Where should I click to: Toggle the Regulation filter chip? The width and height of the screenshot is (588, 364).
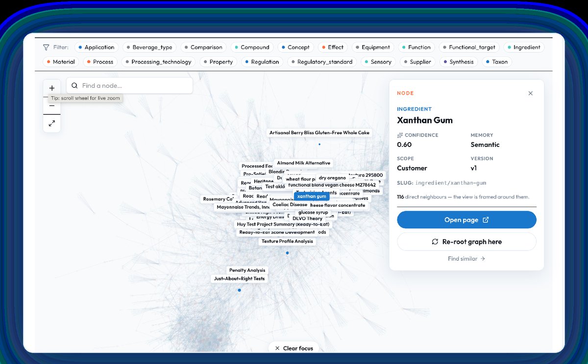[262, 62]
